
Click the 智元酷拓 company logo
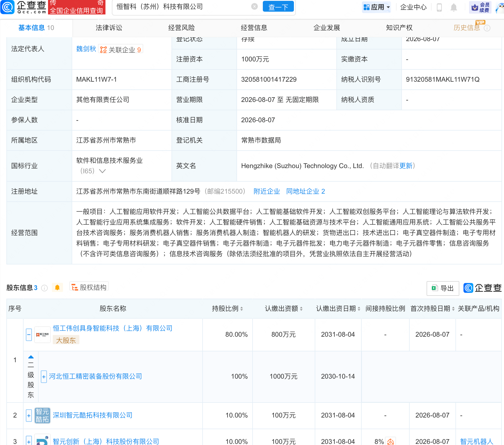click(x=42, y=415)
